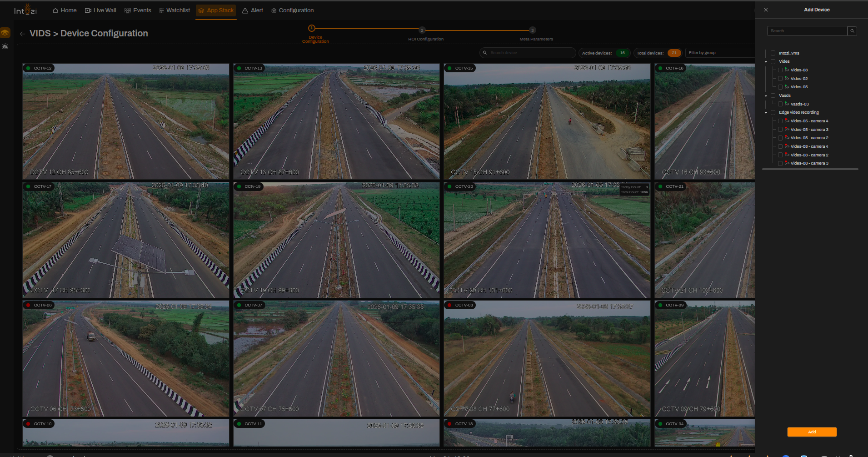Select the CCTV-17 camera feed
Screen dimensions: 868x457
click(126, 240)
